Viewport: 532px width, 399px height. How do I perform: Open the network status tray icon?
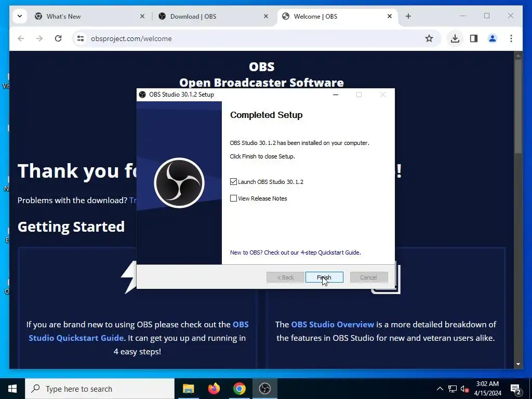coord(453,389)
